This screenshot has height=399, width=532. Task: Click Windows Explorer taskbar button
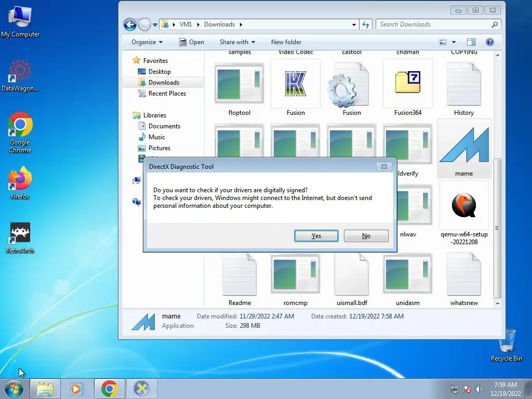(x=45, y=389)
